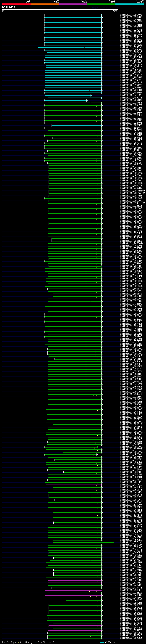Screen dimensions: 146x644
Task: Open hit UniRef100_P30186
Action: pos(131,63)
